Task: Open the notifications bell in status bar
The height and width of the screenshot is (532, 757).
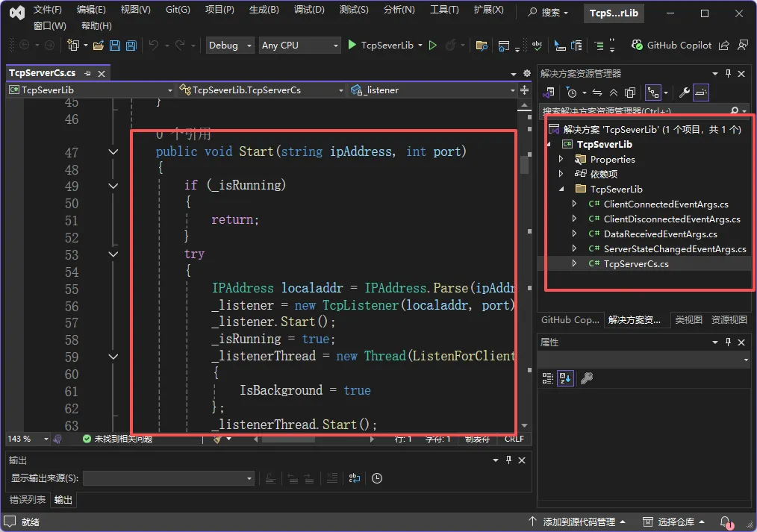Action: 725,522
